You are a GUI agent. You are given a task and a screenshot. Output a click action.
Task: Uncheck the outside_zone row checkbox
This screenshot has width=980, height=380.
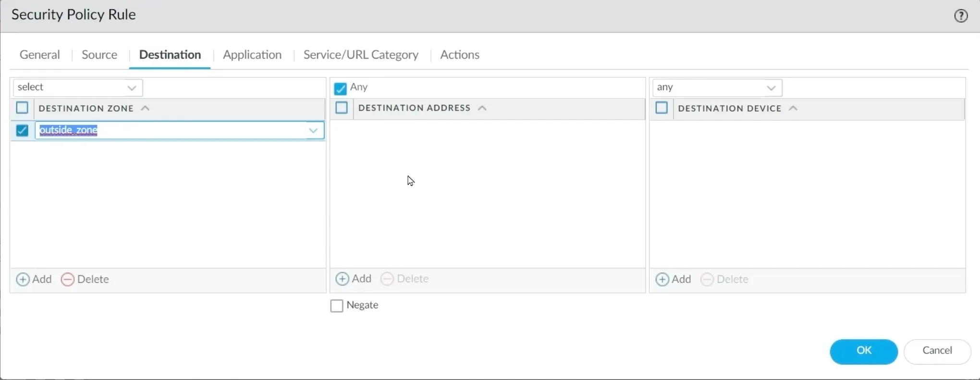pyautogui.click(x=22, y=130)
